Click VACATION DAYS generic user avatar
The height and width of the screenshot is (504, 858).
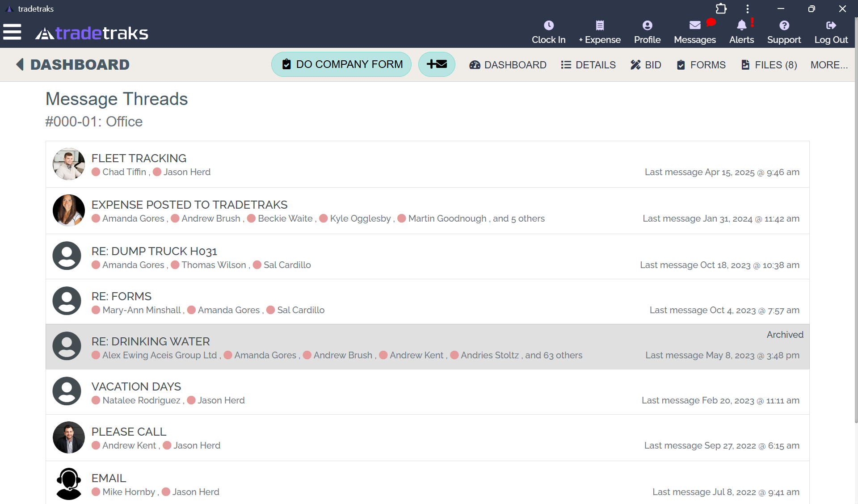pyautogui.click(x=67, y=391)
